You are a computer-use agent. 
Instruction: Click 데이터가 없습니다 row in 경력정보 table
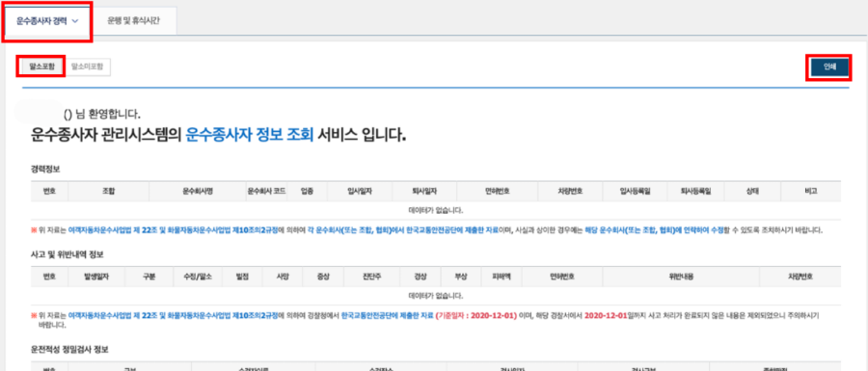coord(436,210)
